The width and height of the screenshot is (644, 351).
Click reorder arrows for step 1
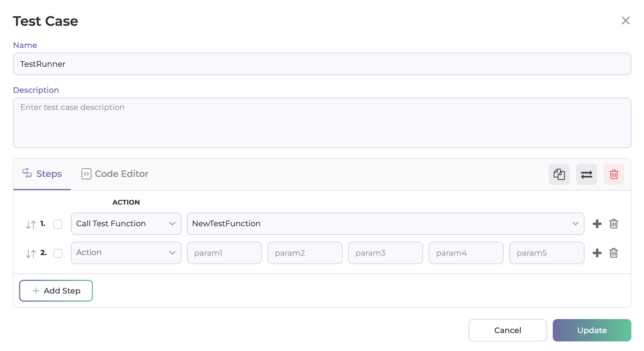tap(31, 225)
